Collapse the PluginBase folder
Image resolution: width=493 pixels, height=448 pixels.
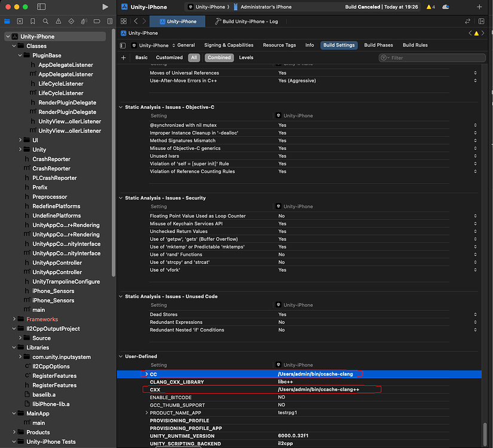(x=20, y=56)
